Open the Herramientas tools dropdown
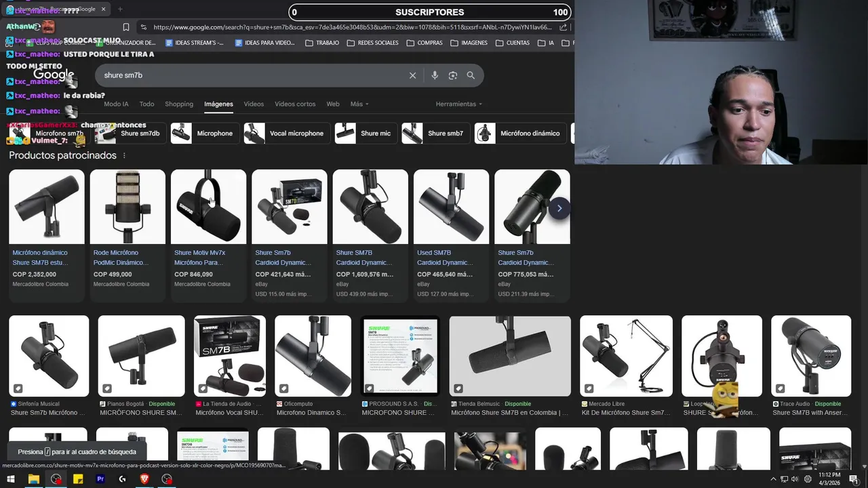 tap(459, 104)
